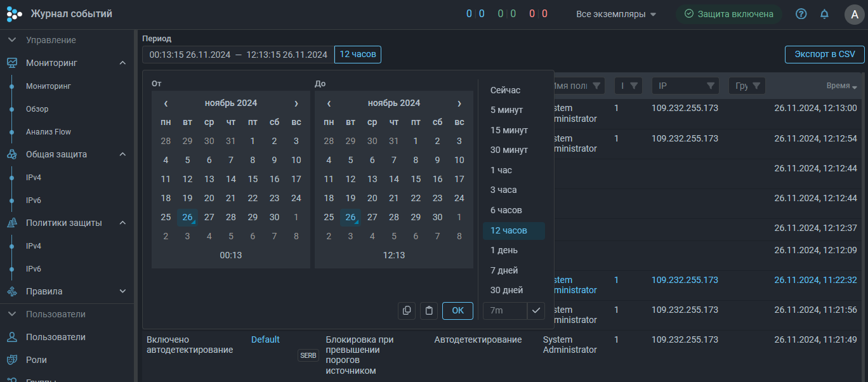Open 'Анализ Flow' in the sidebar

click(x=48, y=132)
